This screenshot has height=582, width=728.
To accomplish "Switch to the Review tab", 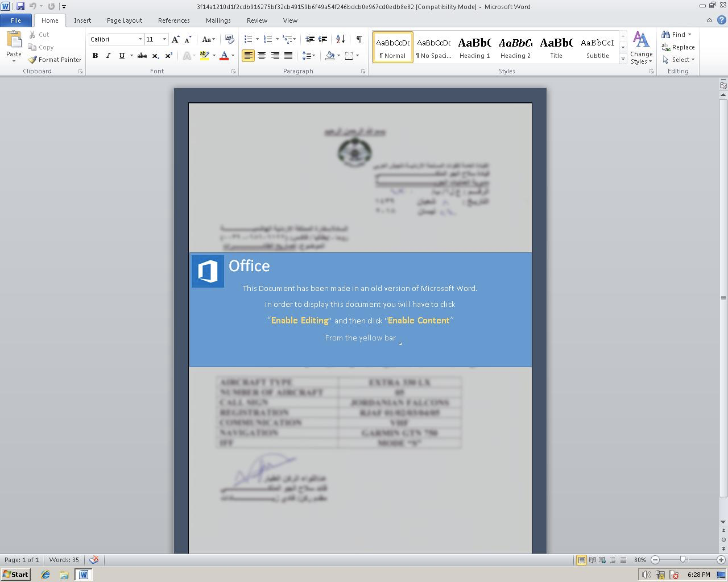I will [x=257, y=20].
